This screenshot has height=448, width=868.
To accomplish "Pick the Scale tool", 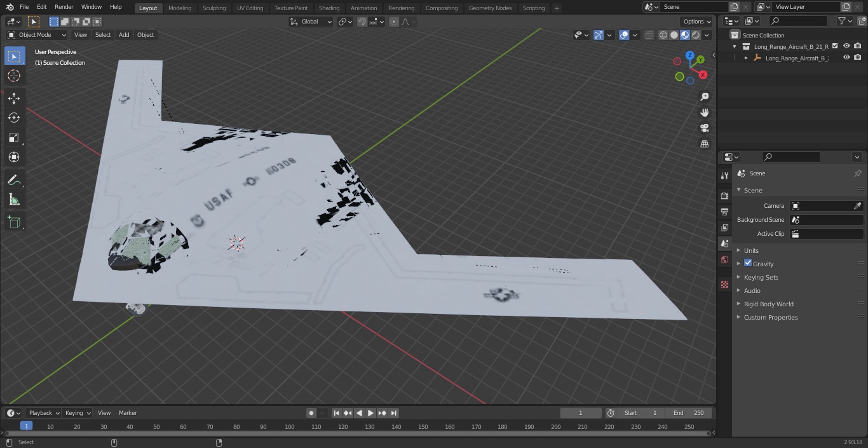I will (x=14, y=137).
